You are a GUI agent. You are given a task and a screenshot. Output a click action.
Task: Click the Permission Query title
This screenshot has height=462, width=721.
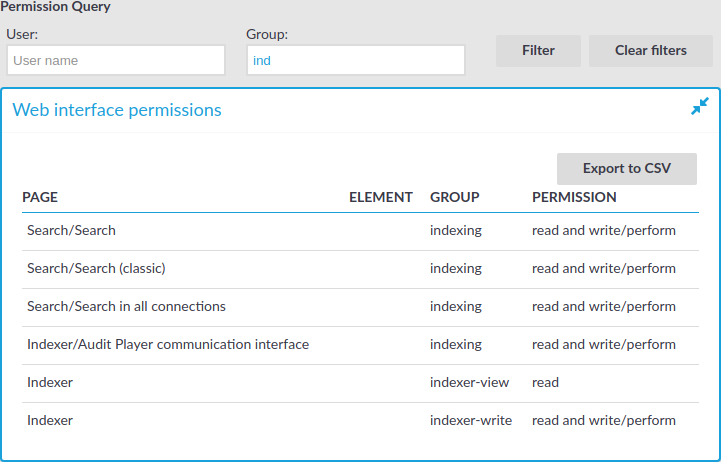coord(55,7)
